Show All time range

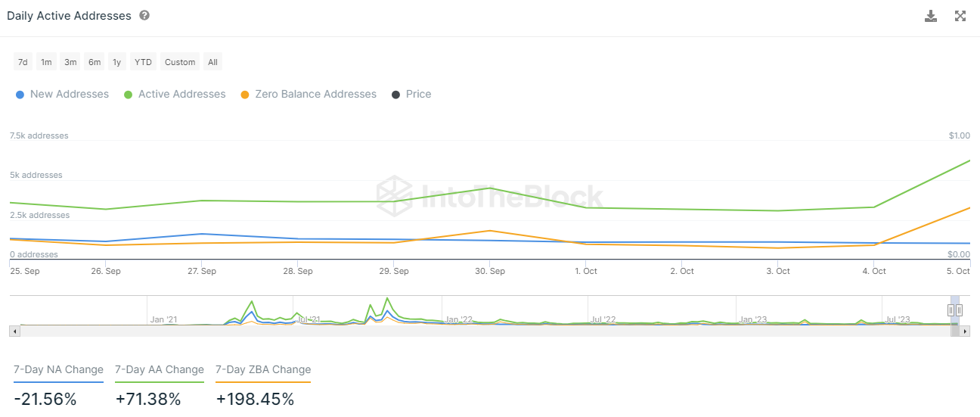212,62
